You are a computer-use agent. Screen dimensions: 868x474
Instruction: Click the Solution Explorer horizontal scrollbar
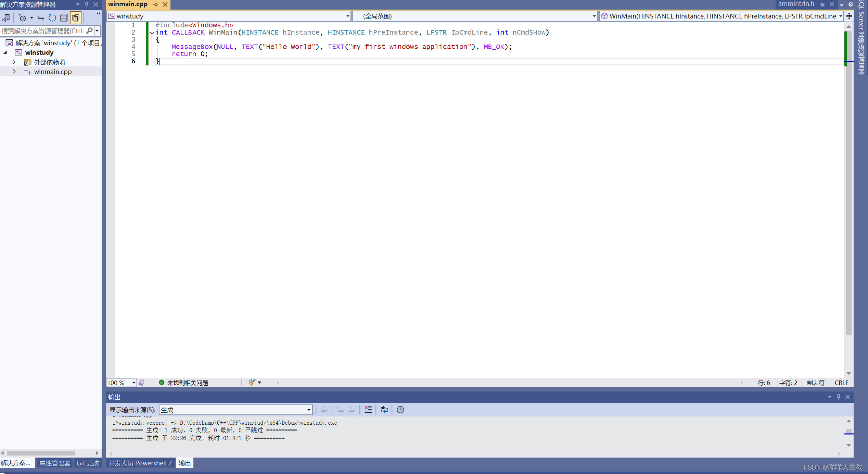[x=41, y=453]
